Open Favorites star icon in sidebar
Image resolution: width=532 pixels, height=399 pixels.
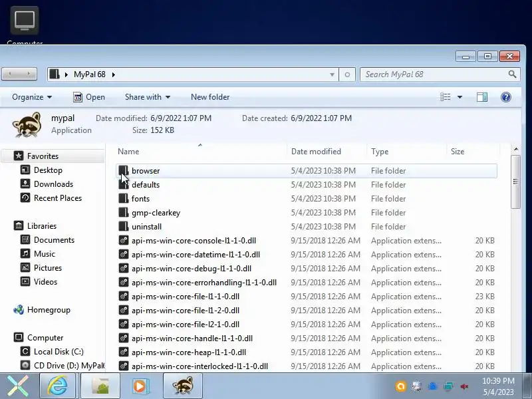click(x=19, y=156)
